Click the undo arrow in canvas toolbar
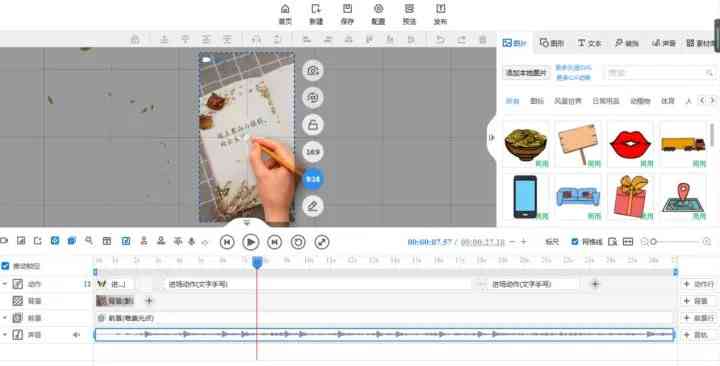 [x=440, y=40]
